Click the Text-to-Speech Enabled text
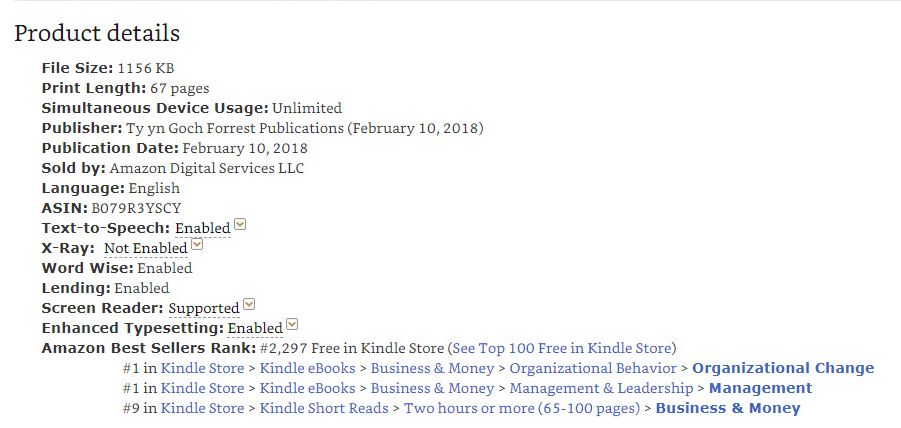 (203, 228)
